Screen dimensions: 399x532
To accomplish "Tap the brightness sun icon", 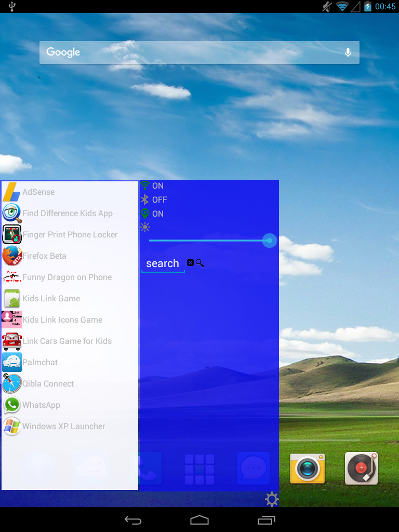I will 145,227.
